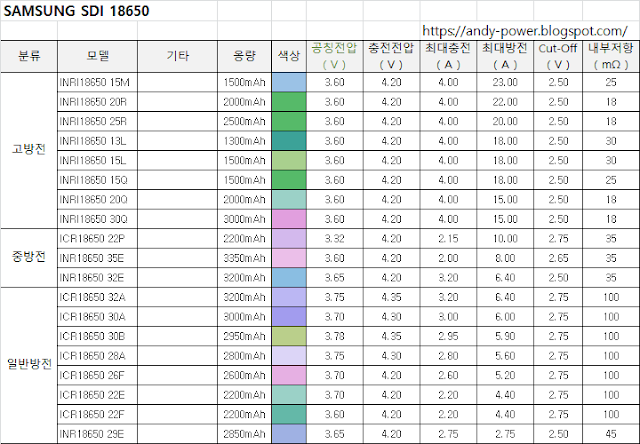The height and width of the screenshot is (444, 640).
Task: Select the 고방전 category cell
Action: coord(29,150)
